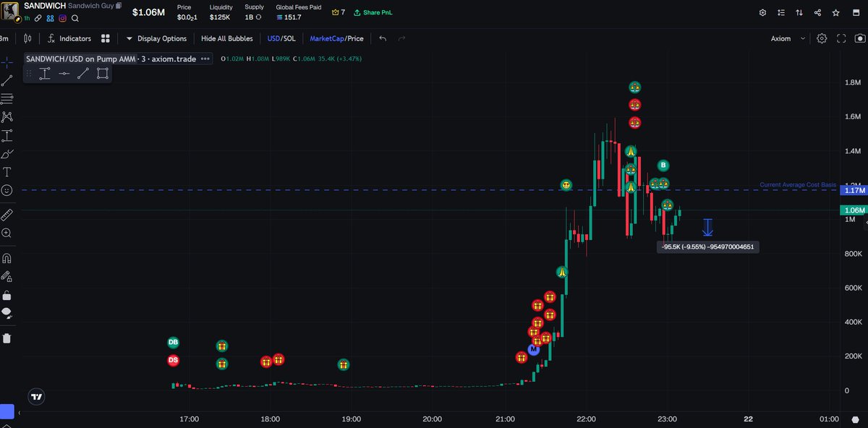Open the candlestick chart style selector
Viewport: 868px width, 428px height.
(x=28, y=38)
